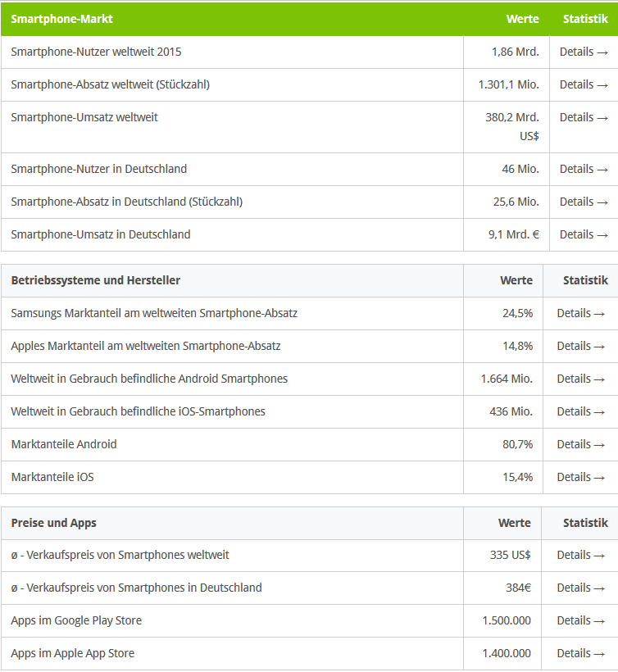Screen dimensions: 618x672
Task: Click the Preise und Apps section heading
Action: tap(54, 523)
